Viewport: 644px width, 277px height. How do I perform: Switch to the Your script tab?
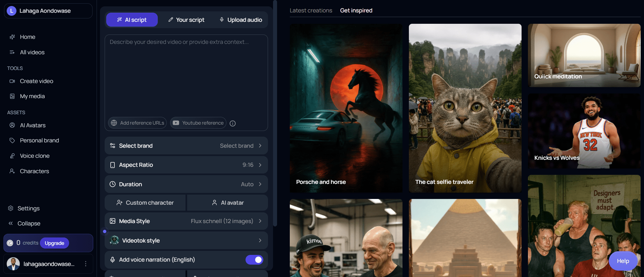coord(186,20)
